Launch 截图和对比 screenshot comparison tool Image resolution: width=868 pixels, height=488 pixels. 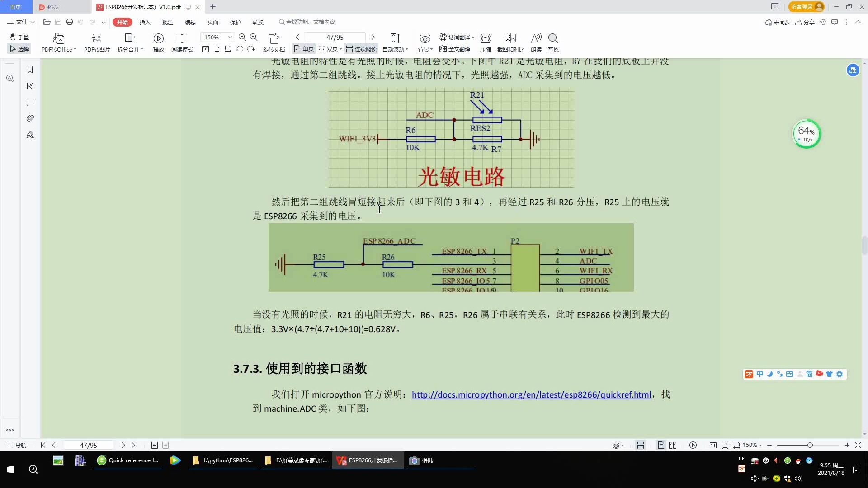coord(510,42)
